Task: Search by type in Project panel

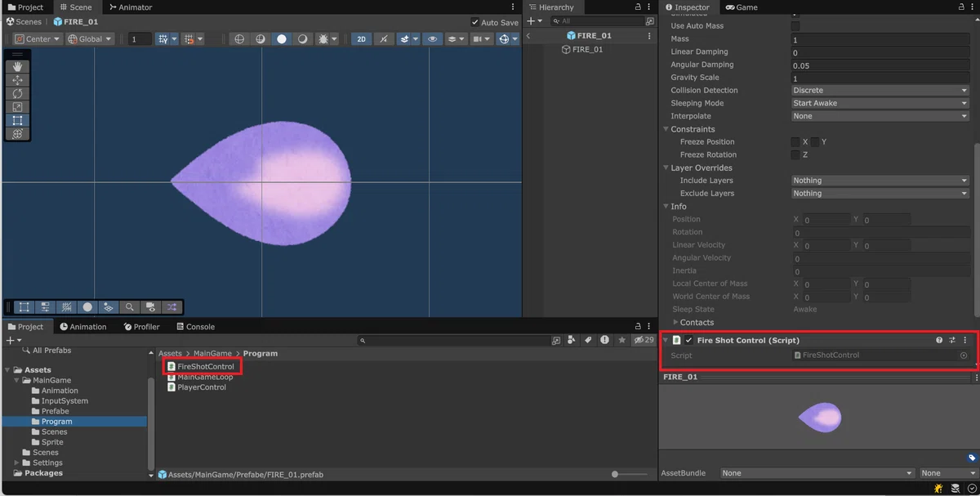Action: coord(572,340)
